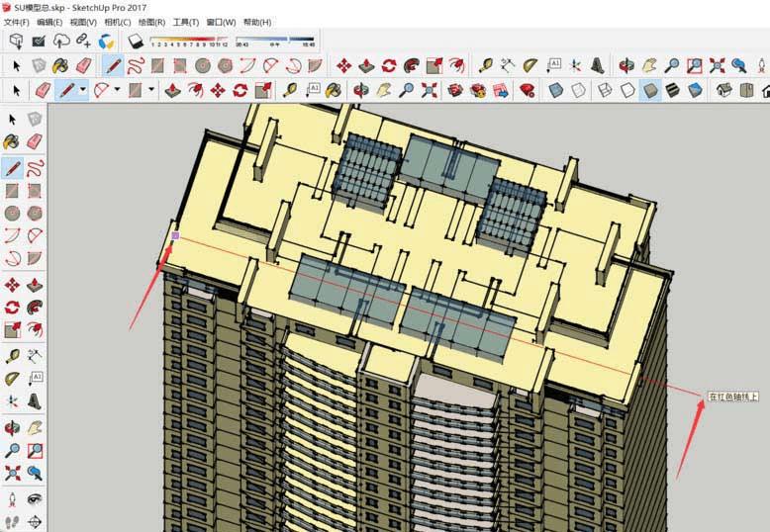Image resolution: width=770 pixels, height=532 pixels.
Task: Click the Share Model icon in top toolbar
Action: 39,42
